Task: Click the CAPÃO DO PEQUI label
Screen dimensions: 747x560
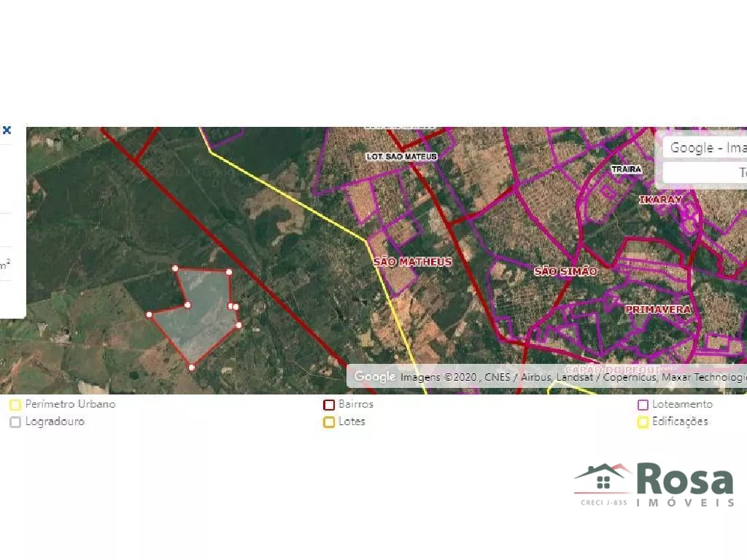Action: coord(613,370)
